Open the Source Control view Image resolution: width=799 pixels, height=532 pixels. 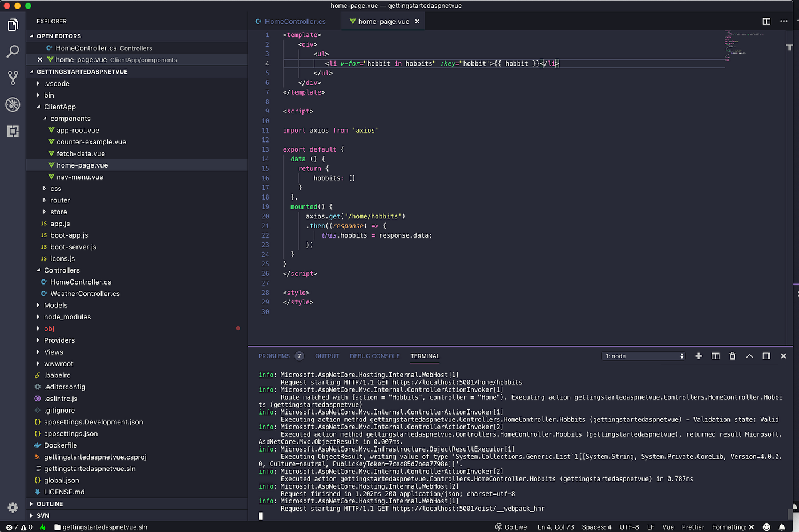coord(13,78)
